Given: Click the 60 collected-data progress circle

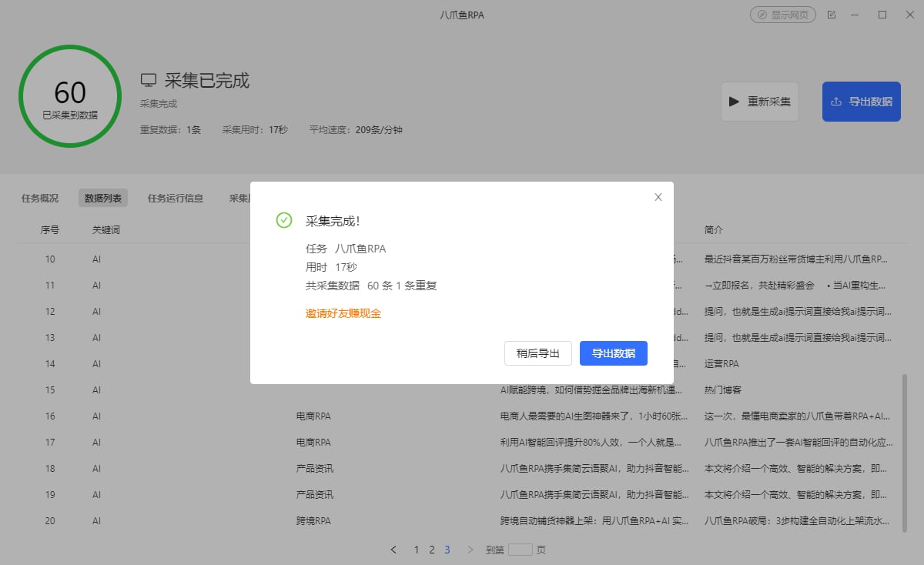Looking at the screenshot, I should pyautogui.click(x=70, y=96).
